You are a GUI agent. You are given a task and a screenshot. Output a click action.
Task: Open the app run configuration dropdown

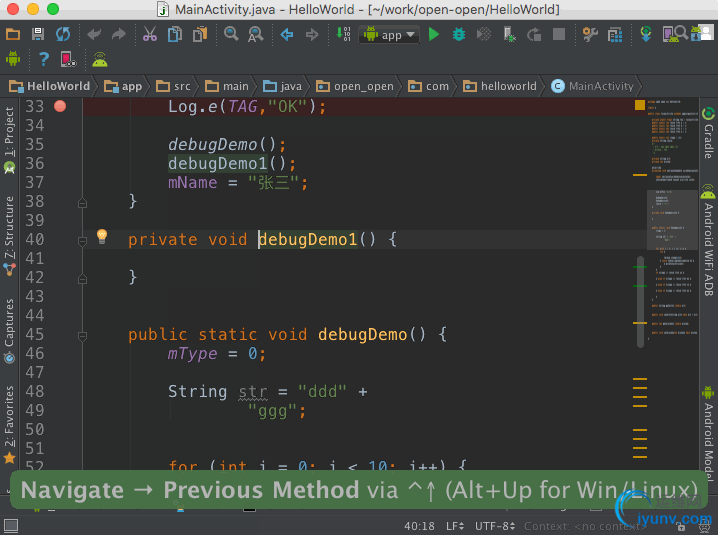(389, 35)
